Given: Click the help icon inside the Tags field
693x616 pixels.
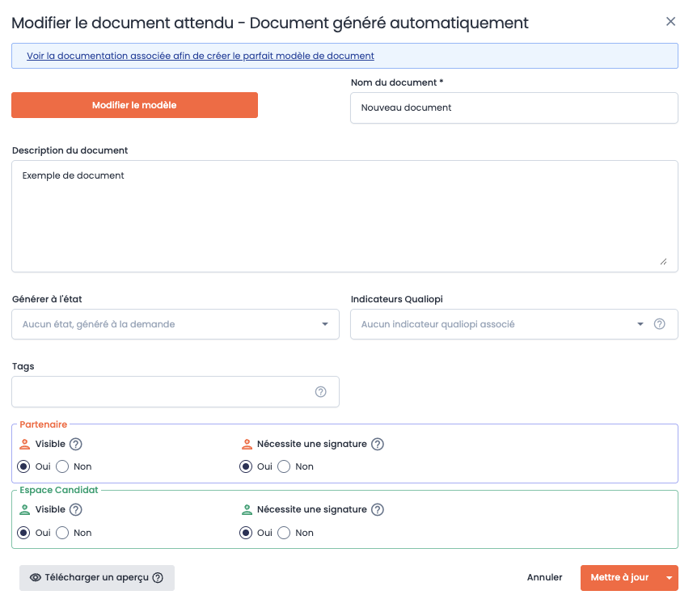Looking at the screenshot, I should (321, 391).
